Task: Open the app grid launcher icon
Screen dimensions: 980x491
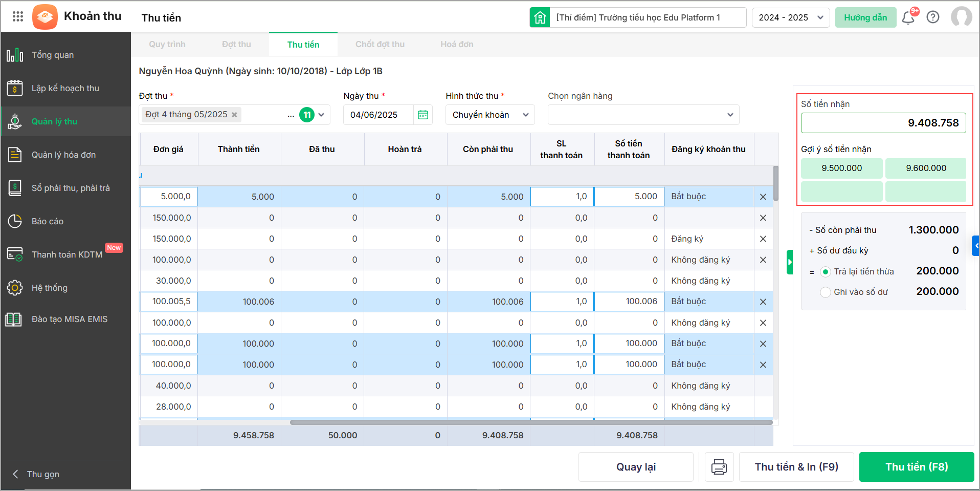Action: pos(18,16)
